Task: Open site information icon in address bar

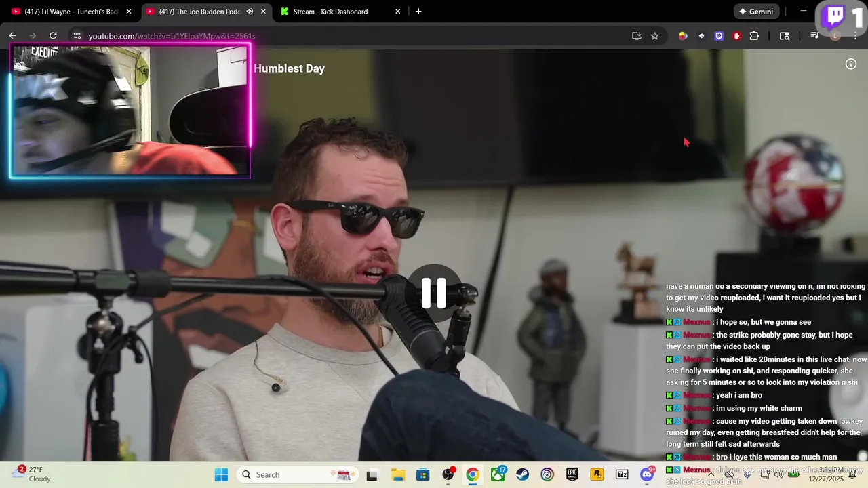Action: coord(77,36)
